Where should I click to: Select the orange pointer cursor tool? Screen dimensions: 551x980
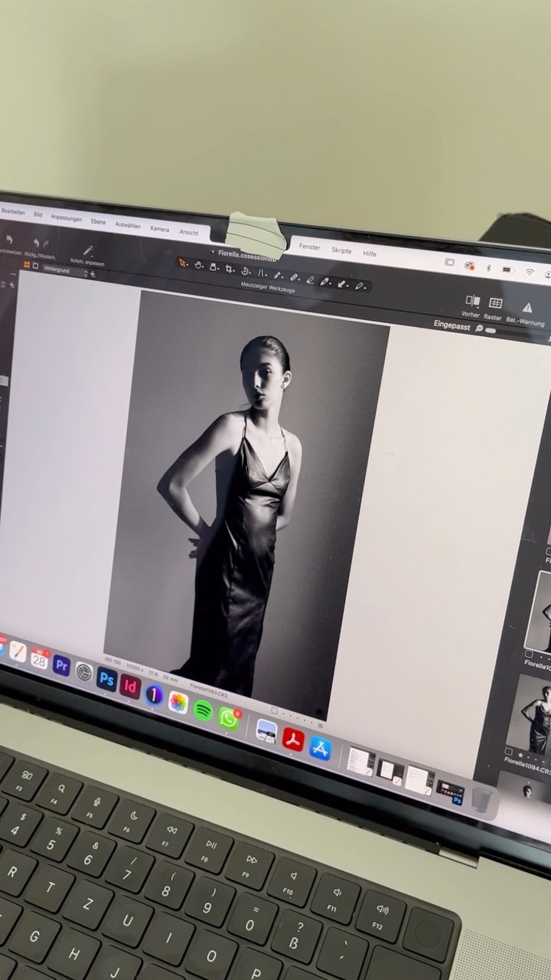click(183, 262)
